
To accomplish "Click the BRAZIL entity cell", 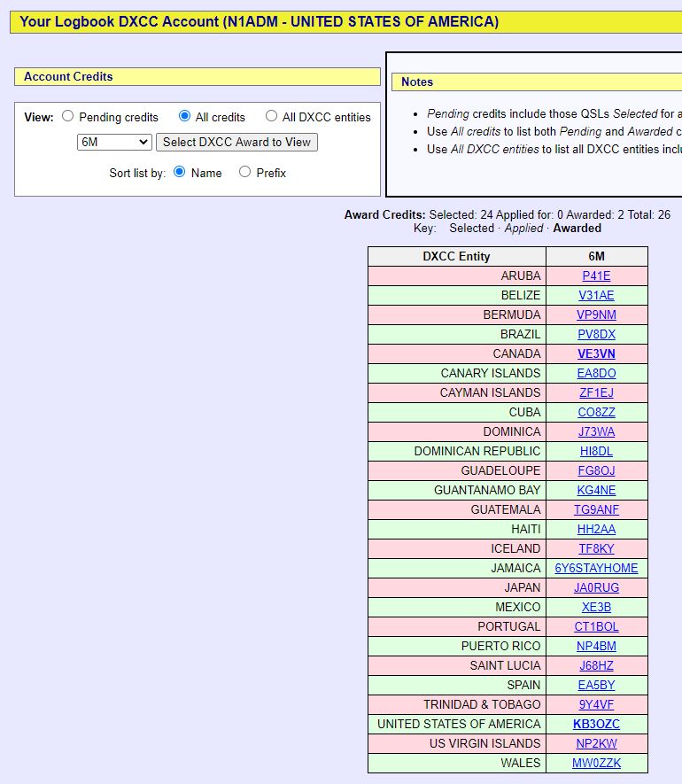I will click(456, 335).
